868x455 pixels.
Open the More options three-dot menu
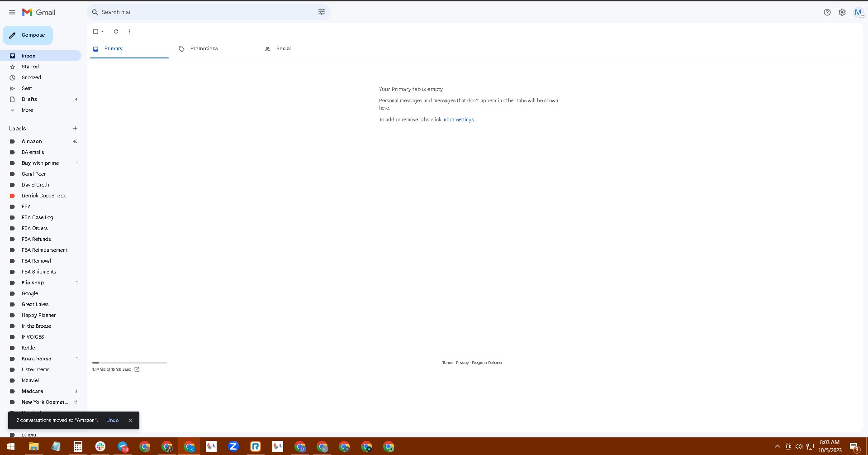129,31
